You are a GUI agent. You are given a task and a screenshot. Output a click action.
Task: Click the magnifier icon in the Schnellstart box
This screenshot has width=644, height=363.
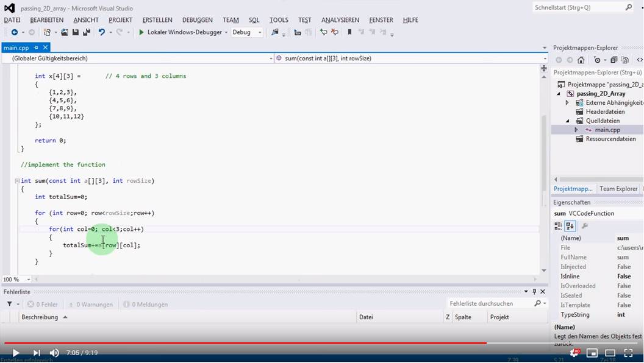[629, 7]
